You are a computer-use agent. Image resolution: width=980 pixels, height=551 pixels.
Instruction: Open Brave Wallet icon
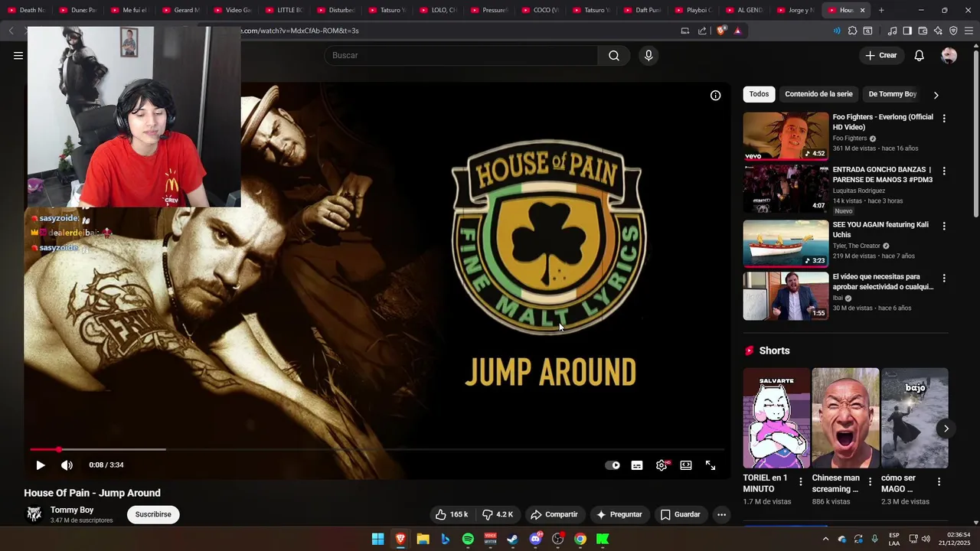(923, 31)
